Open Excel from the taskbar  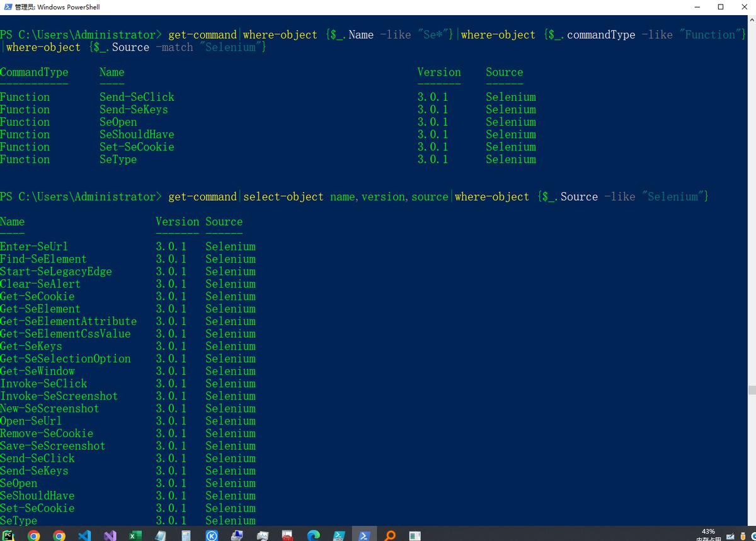click(135, 535)
